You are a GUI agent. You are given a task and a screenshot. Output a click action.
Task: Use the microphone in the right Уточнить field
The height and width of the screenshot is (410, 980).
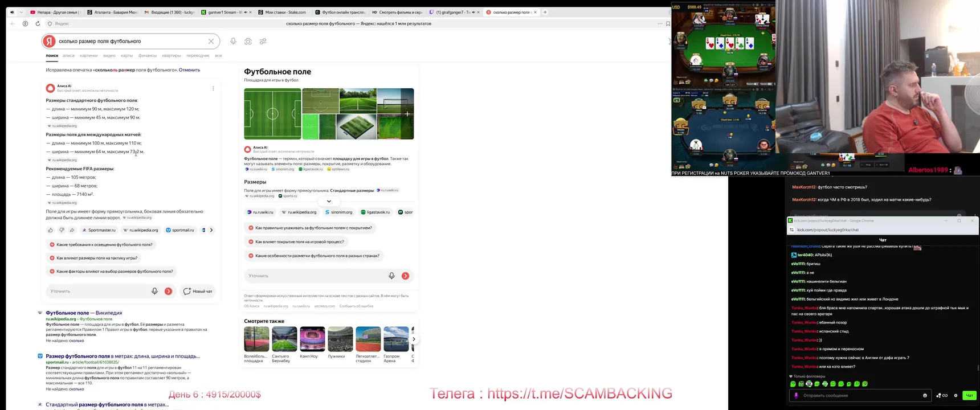[391, 276]
